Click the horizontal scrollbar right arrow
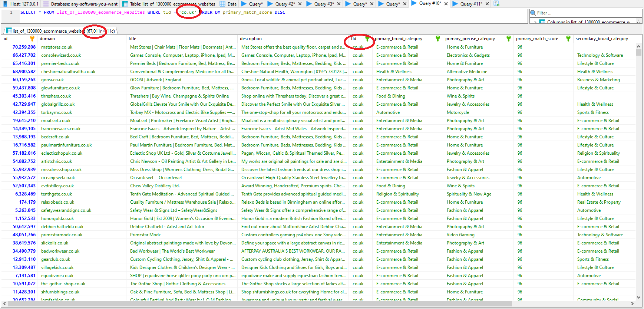644x309 pixels. (632, 304)
